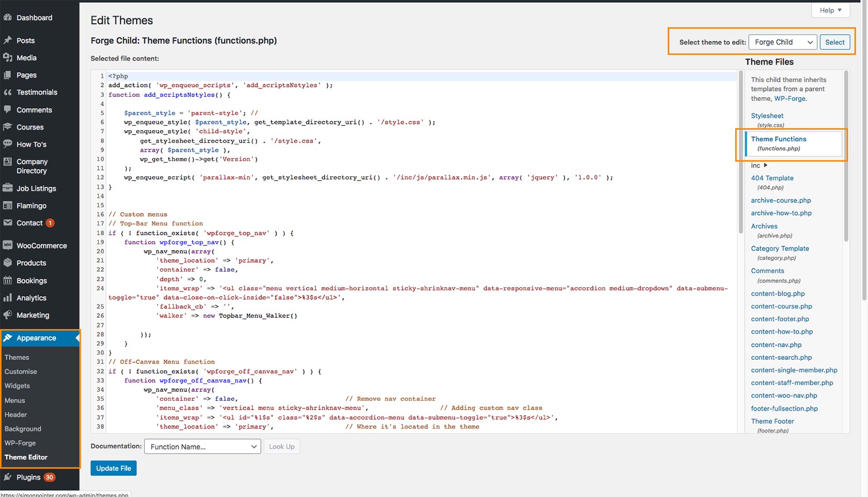Image resolution: width=868 pixels, height=497 pixels.
Task: Click the Plugins plug icon
Action: coord(7,477)
